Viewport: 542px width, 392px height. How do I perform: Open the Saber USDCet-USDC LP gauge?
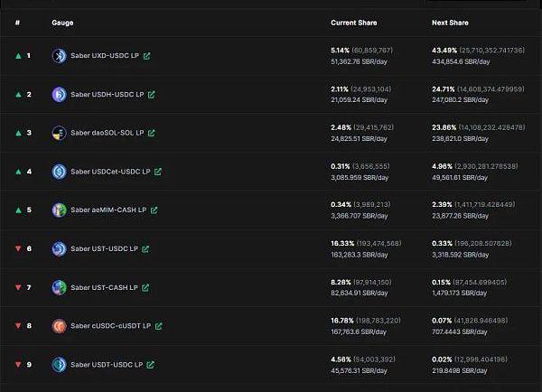coord(110,172)
